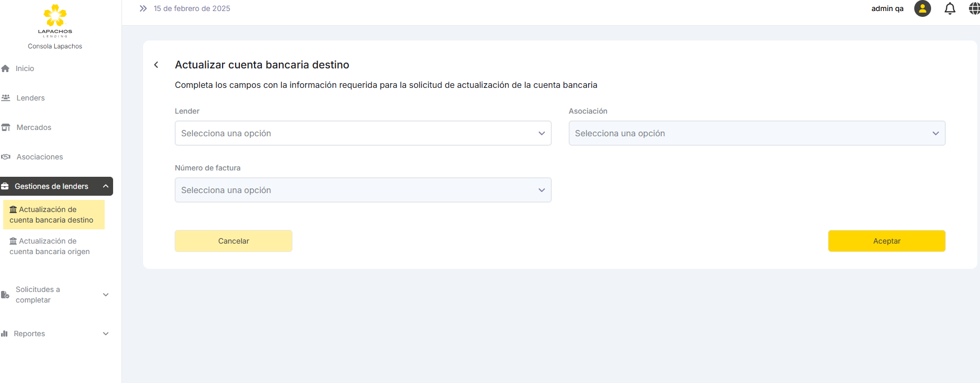Open the Lender dropdown
Viewport: 980px width, 383px height.
(362, 133)
